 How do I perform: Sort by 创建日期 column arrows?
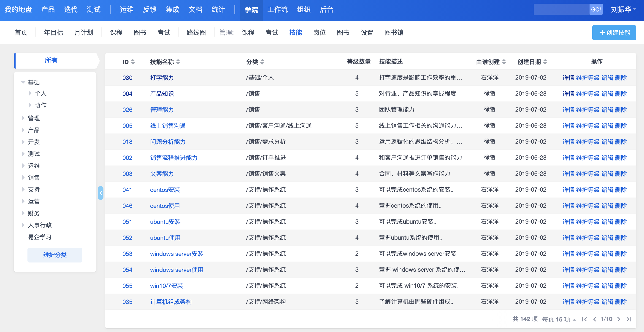(x=545, y=62)
